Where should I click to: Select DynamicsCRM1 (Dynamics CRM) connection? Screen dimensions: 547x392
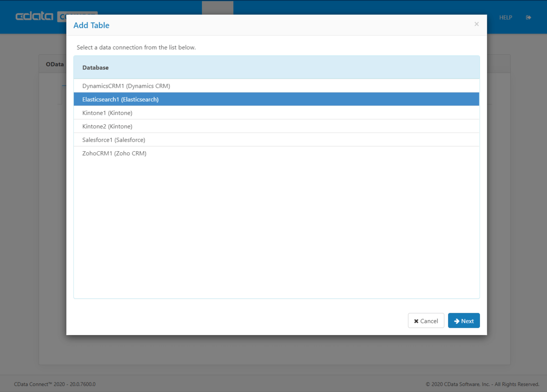276,86
